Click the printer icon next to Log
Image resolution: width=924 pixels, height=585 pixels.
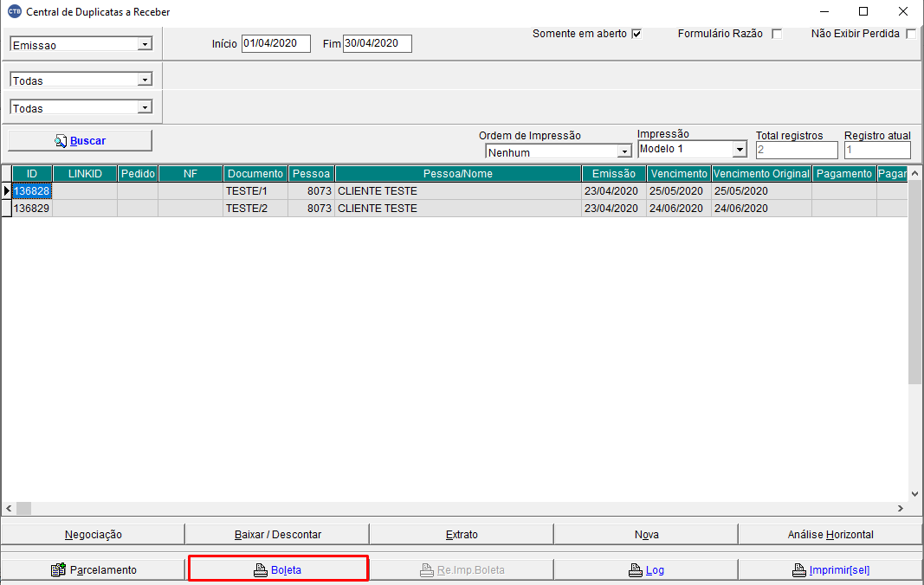tap(636, 570)
